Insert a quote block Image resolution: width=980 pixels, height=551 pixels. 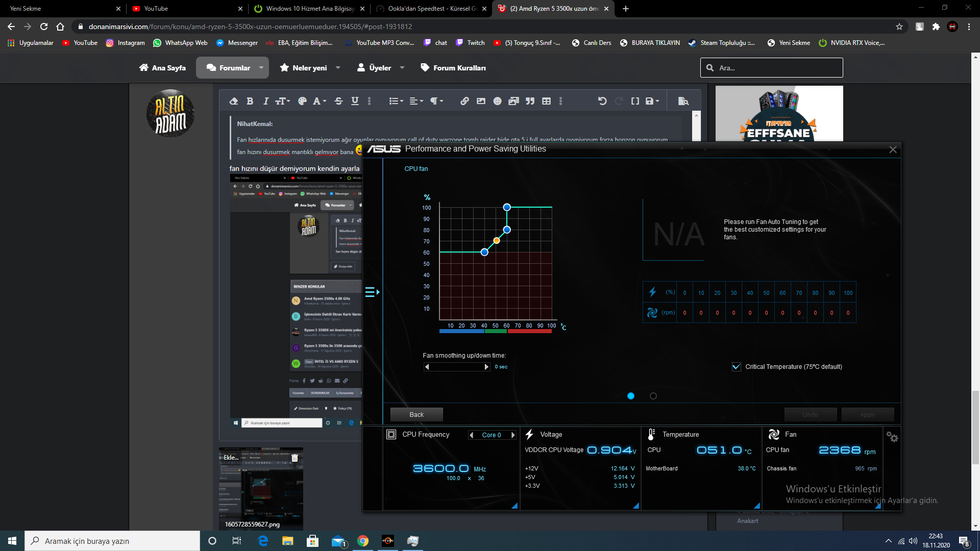(x=530, y=101)
